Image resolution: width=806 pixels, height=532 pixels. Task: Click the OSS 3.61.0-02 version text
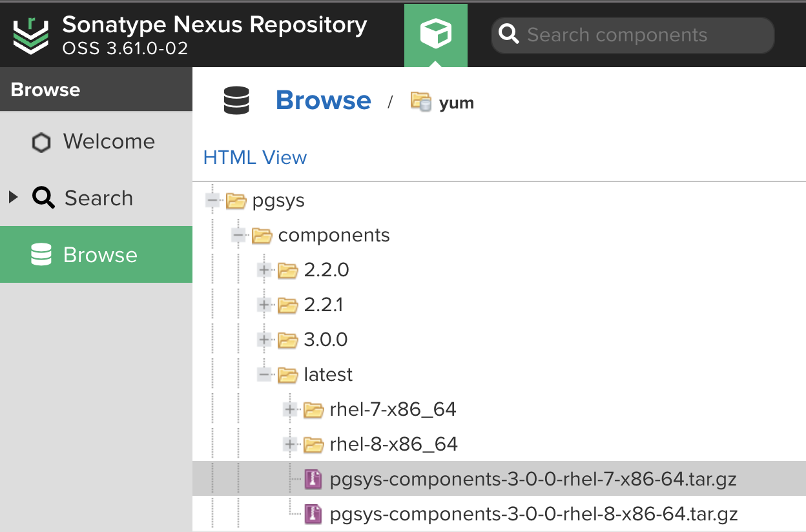click(x=125, y=48)
